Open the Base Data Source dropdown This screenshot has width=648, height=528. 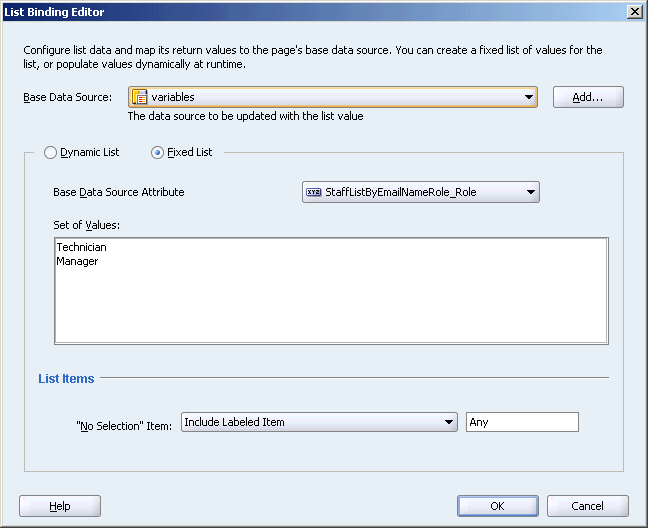pyautogui.click(x=333, y=97)
